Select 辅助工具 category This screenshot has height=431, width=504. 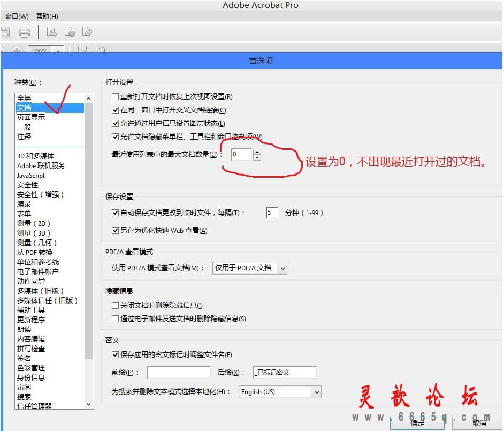pos(31,310)
